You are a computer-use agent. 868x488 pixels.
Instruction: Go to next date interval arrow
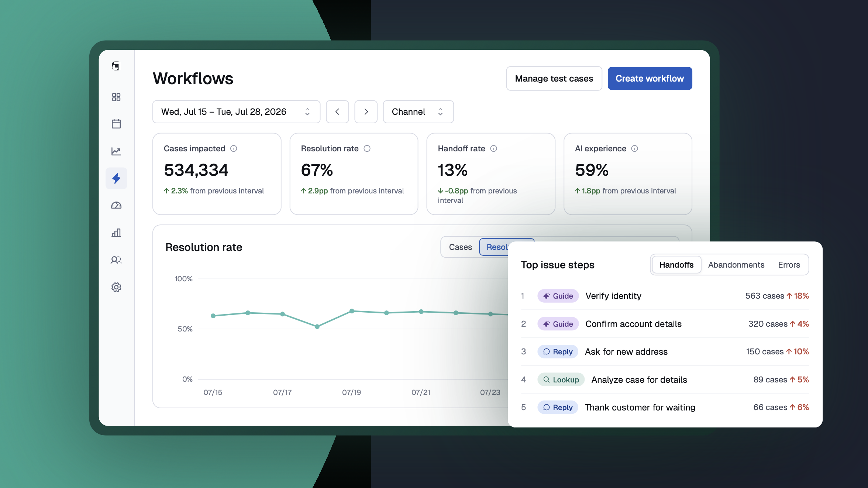point(366,111)
